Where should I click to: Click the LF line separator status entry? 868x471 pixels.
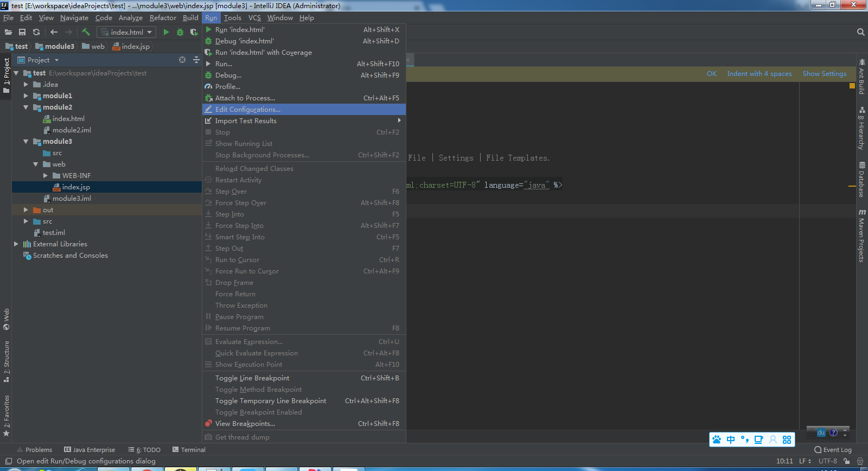(805, 461)
